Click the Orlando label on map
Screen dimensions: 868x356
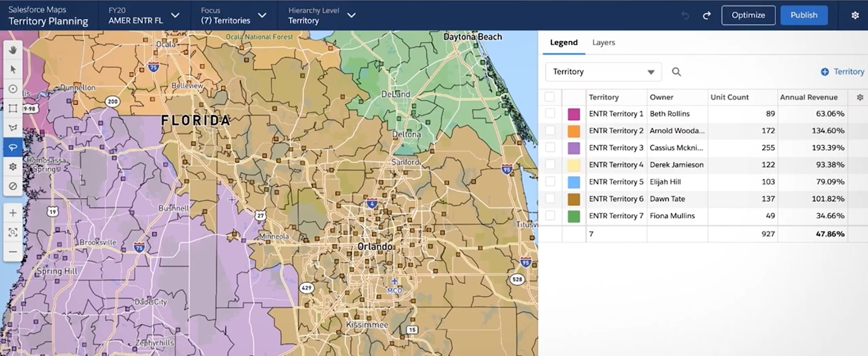[375, 246]
